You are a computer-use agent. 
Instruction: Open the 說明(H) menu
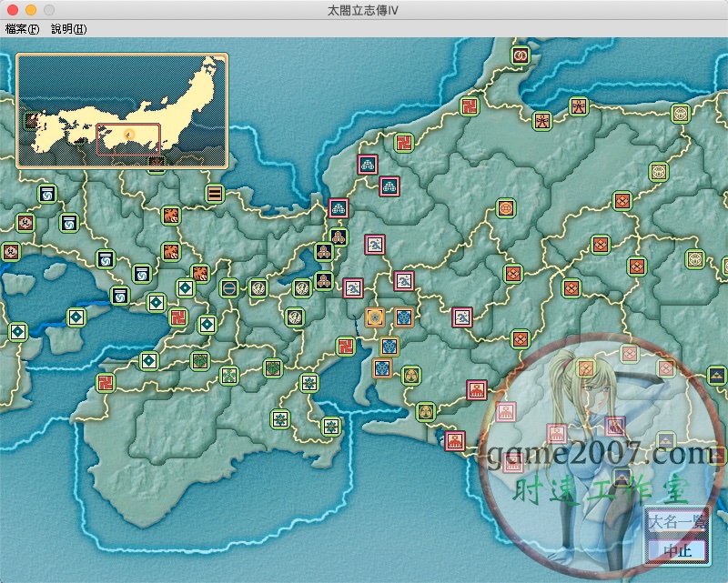tap(69, 29)
